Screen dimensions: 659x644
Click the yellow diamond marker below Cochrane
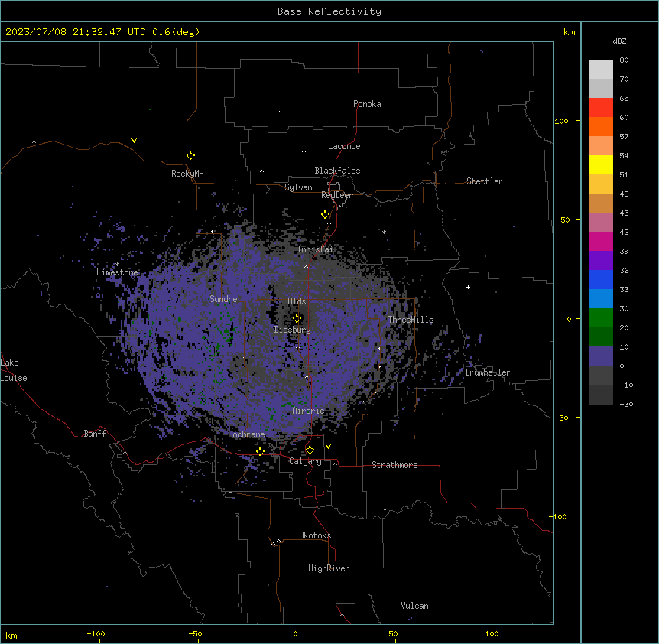pyautogui.click(x=260, y=451)
